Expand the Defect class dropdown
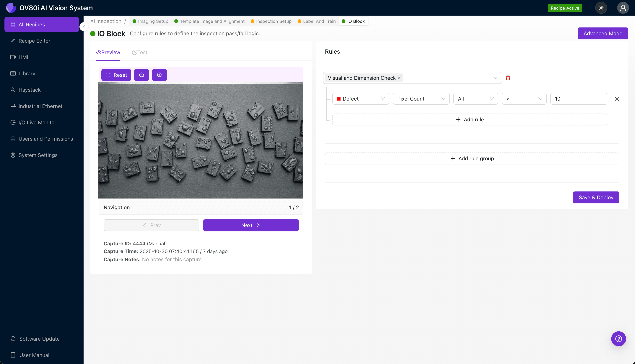635x364 pixels. tap(360, 99)
